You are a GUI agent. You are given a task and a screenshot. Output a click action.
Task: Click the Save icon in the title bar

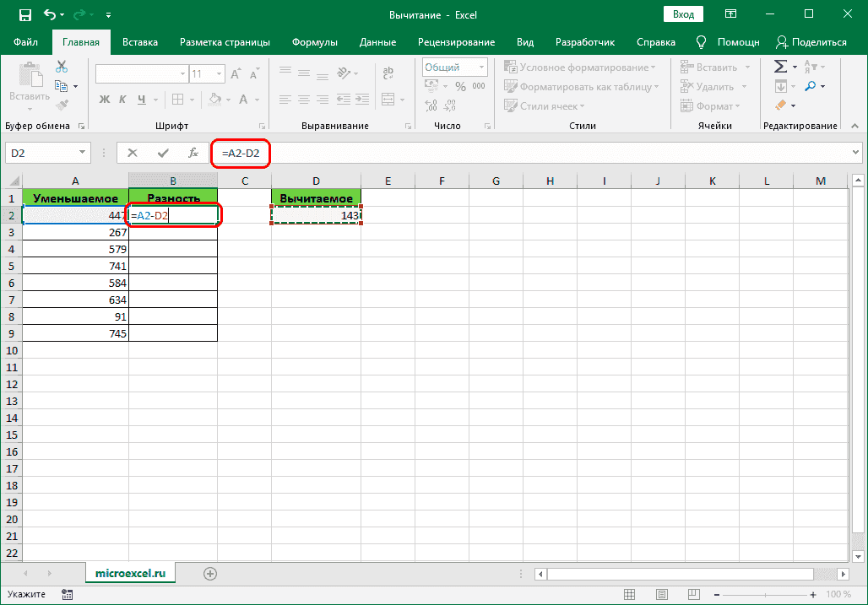[24, 14]
